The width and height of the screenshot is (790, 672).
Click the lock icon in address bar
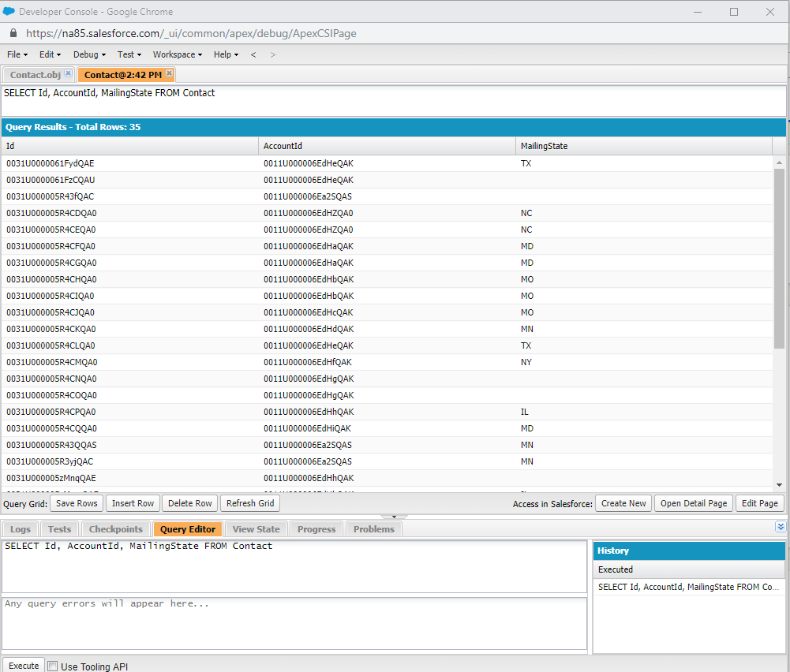pyautogui.click(x=13, y=33)
